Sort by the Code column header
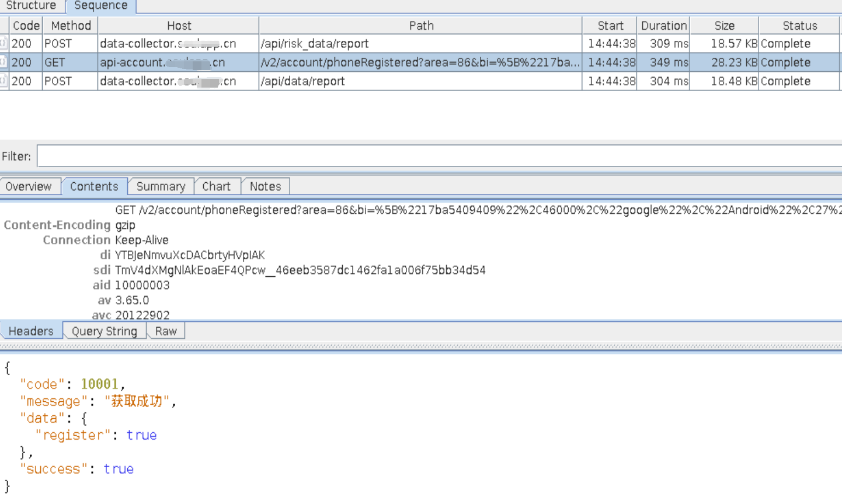The height and width of the screenshot is (504, 842). 26,26
